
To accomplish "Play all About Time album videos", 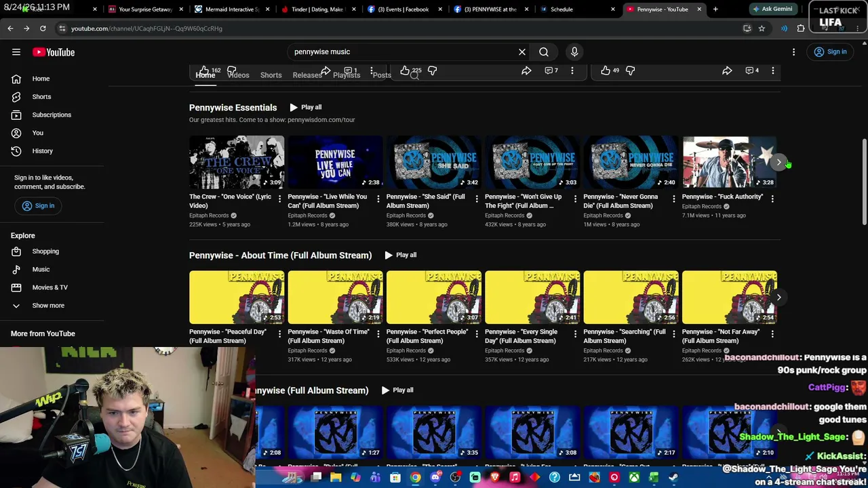I will (401, 255).
